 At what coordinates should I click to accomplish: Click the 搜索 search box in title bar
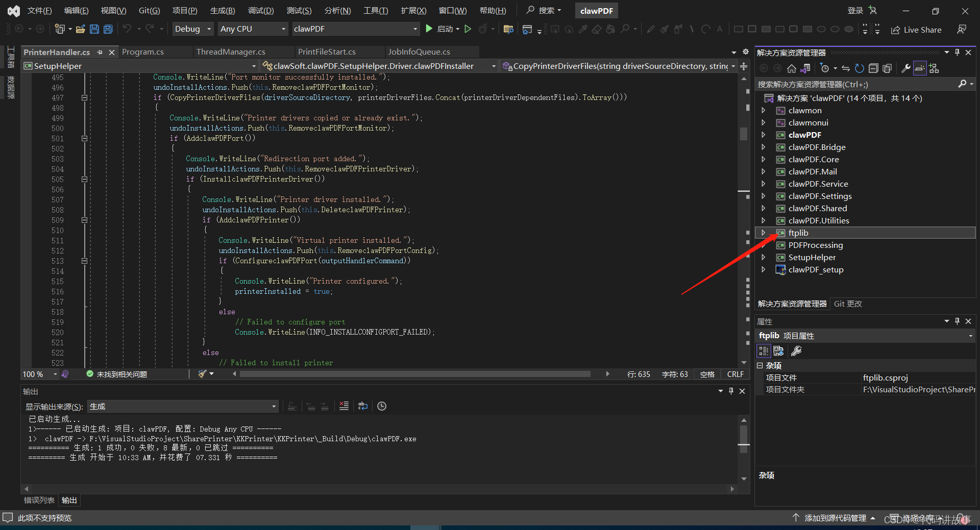click(x=544, y=10)
